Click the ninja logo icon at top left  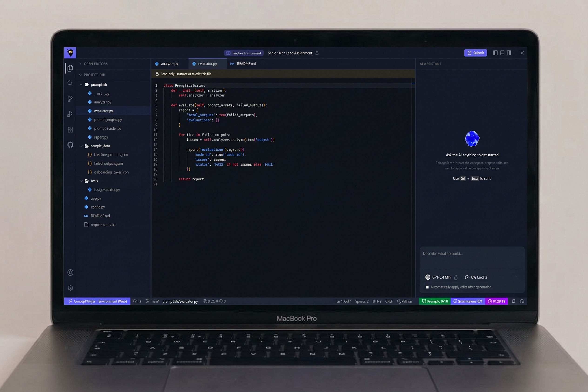pyautogui.click(x=70, y=53)
